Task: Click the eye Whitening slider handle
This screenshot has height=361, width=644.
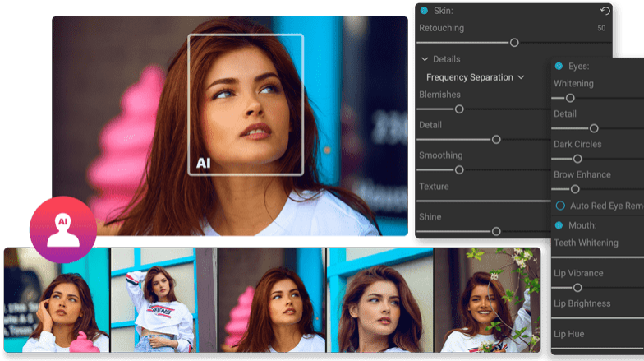Action: click(x=570, y=98)
